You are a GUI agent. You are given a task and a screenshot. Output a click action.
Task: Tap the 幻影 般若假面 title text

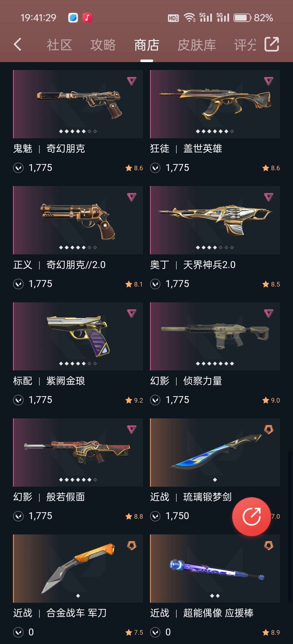49,497
